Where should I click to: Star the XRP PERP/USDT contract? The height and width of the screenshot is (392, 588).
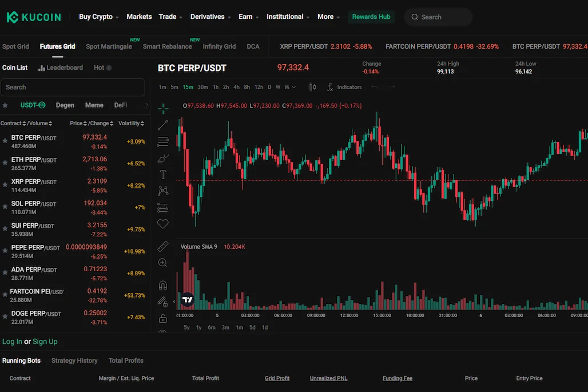(5, 185)
